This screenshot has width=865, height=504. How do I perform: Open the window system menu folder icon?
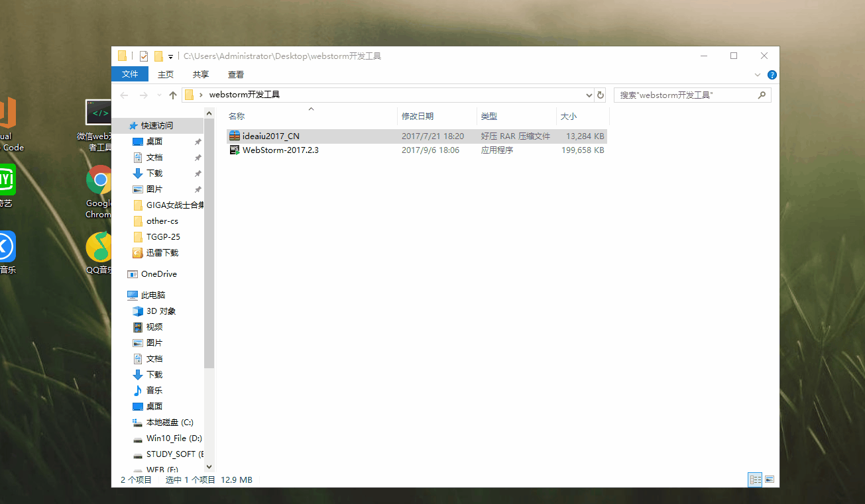(x=122, y=56)
